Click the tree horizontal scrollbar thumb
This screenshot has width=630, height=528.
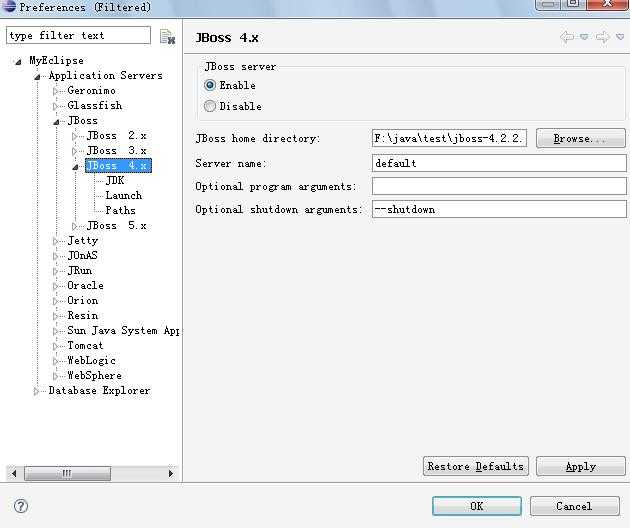(68, 473)
